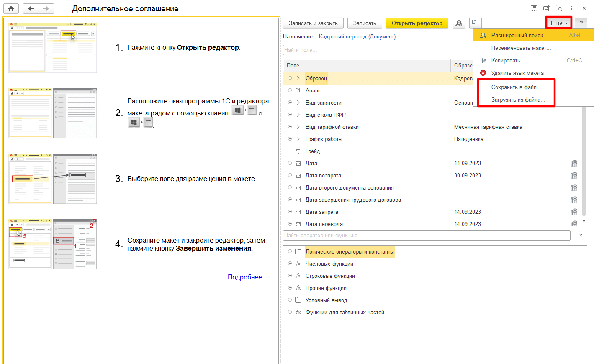Click plus marker of Аванс row
Screen dimensions: 594x364
click(x=290, y=90)
